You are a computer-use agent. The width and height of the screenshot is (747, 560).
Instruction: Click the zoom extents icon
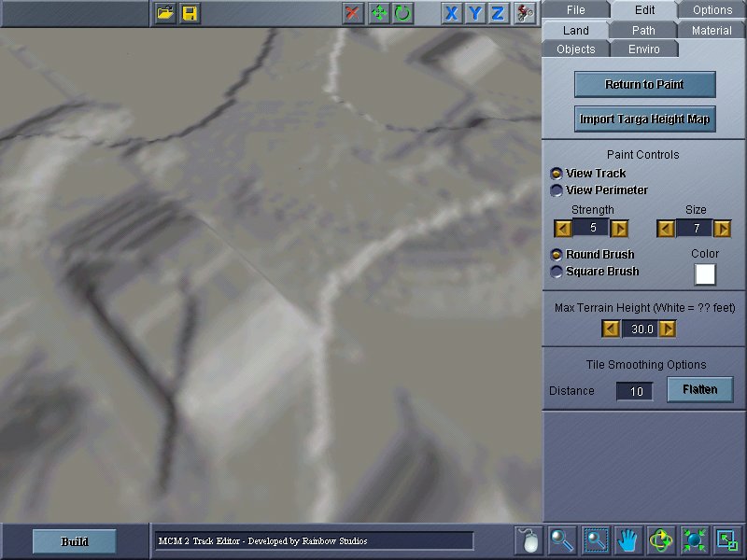pos(694,540)
